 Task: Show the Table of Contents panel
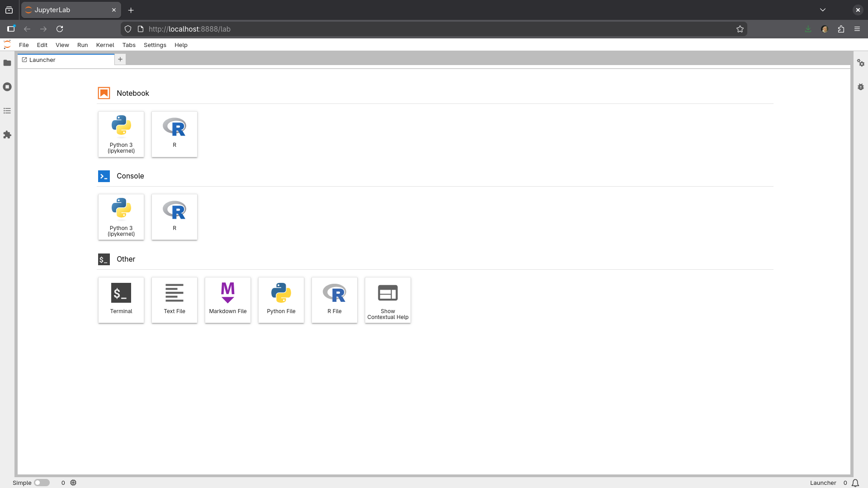click(x=7, y=111)
